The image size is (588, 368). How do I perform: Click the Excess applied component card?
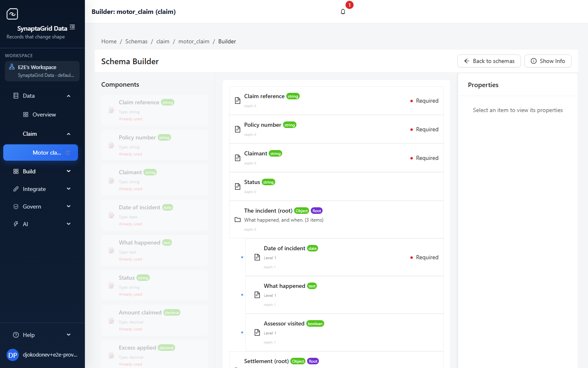(155, 354)
